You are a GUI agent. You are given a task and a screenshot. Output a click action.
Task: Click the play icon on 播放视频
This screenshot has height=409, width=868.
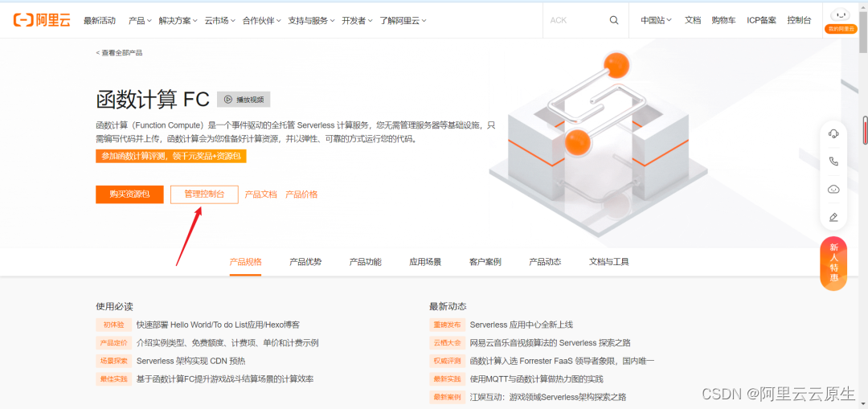click(227, 100)
